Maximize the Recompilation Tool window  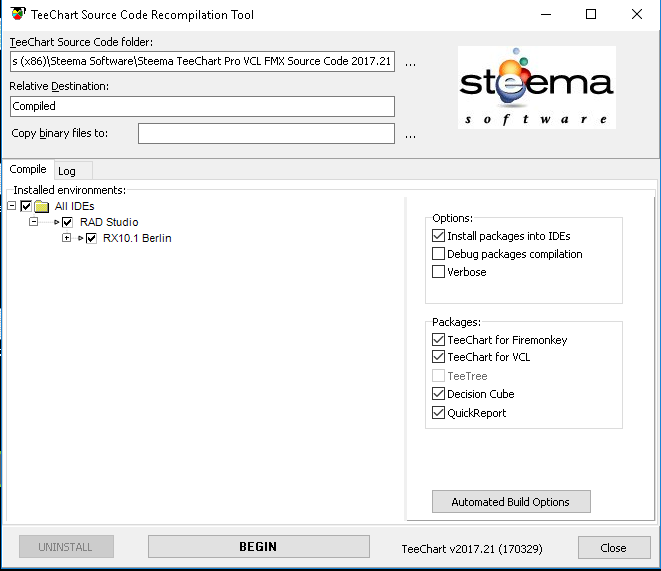tap(591, 14)
